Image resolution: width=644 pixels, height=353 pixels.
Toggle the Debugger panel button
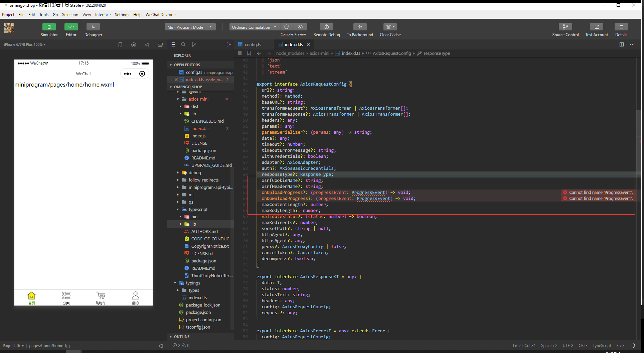pyautogui.click(x=93, y=27)
